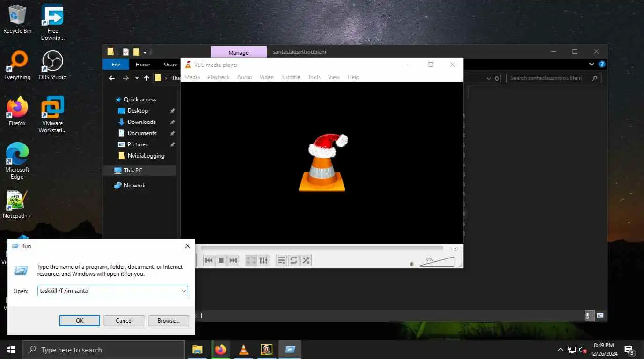The image size is (644, 359).
Task: Select Manage tab in File Explorer
Action: [x=239, y=52]
